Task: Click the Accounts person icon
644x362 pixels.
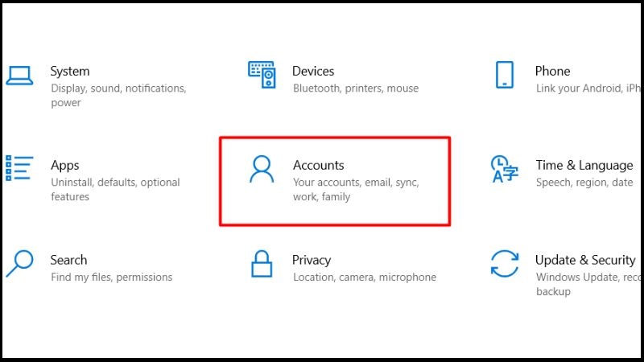Action: coord(262,169)
